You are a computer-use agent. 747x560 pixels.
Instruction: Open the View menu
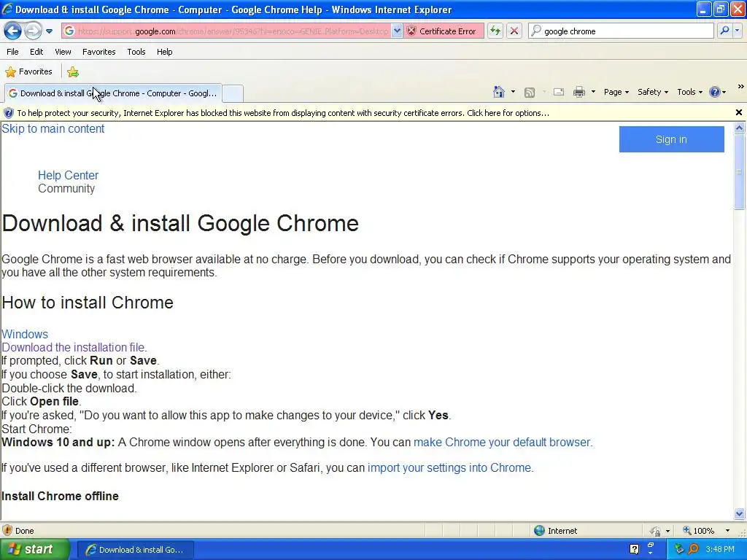[x=63, y=52]
